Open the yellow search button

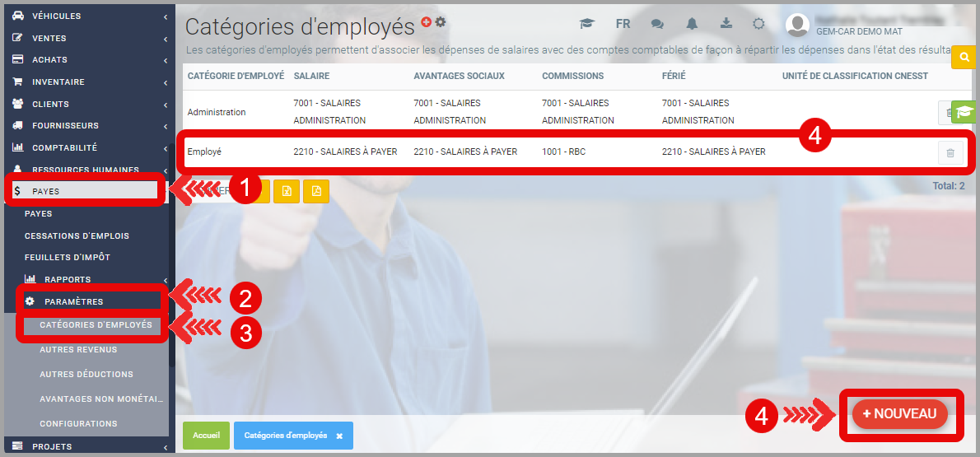click(963, 58)
